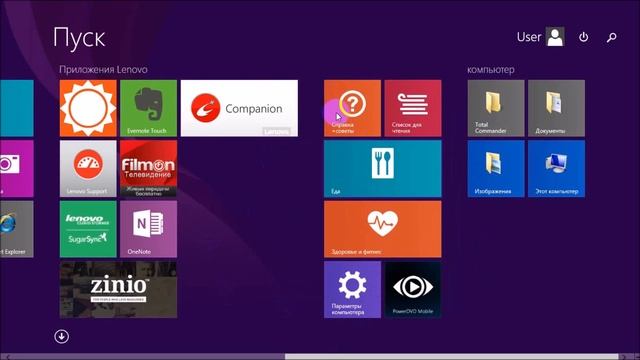
Task: Open Lenovo Support tile
Action: tap(88, 169)
